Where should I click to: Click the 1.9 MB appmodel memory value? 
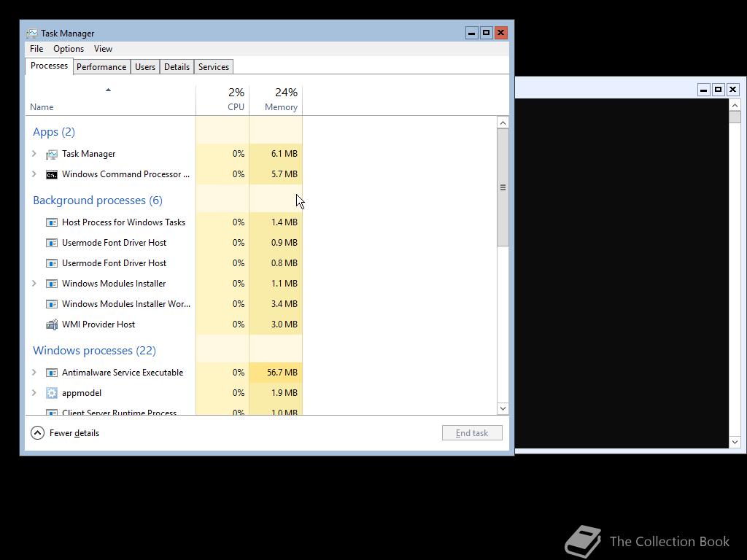point(285,393)
